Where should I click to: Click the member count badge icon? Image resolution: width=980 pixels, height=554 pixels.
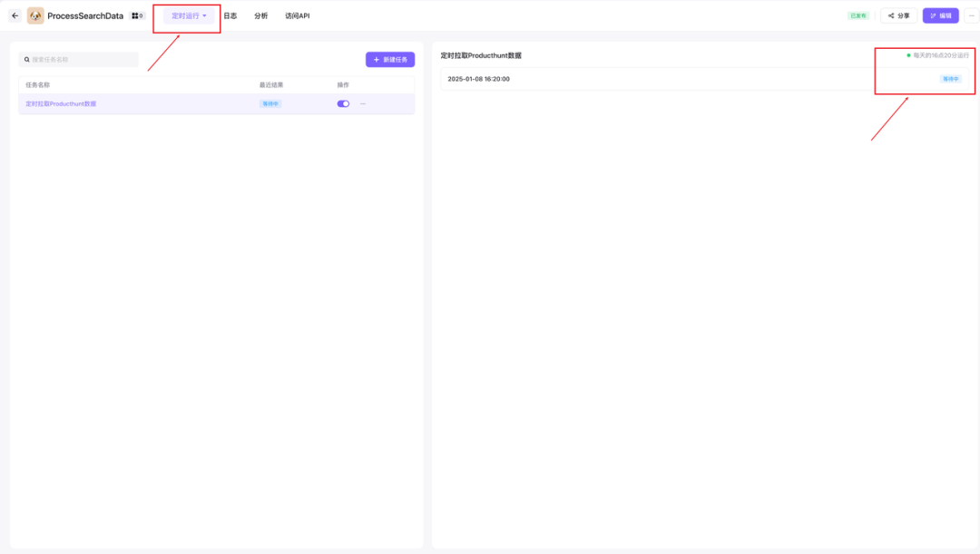pos(138,15)
